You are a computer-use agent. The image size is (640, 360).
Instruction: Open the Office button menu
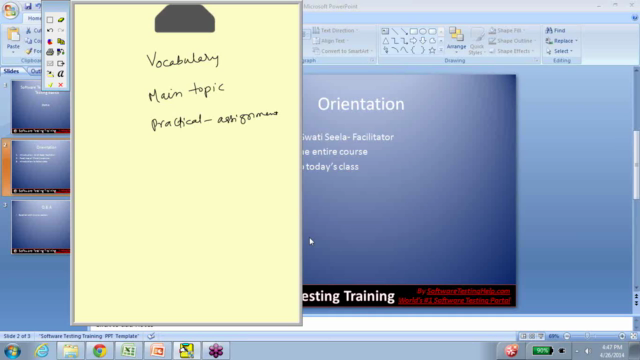click(10, 10)
